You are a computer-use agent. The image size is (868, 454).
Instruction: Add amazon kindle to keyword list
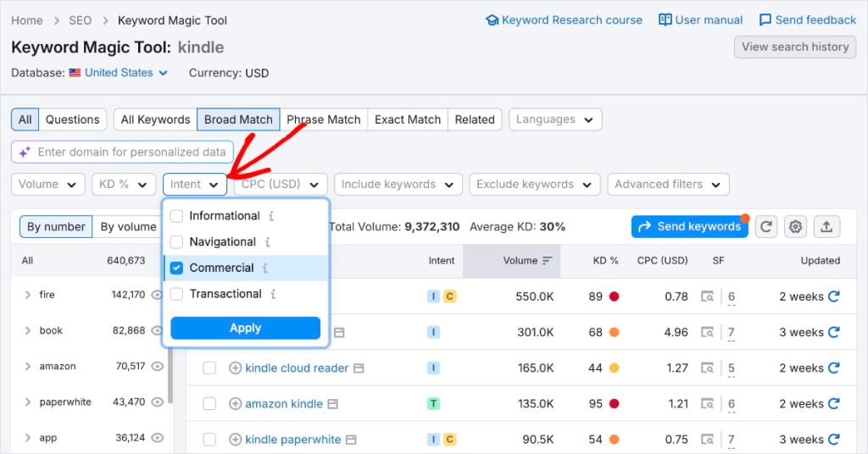(236, 404)
